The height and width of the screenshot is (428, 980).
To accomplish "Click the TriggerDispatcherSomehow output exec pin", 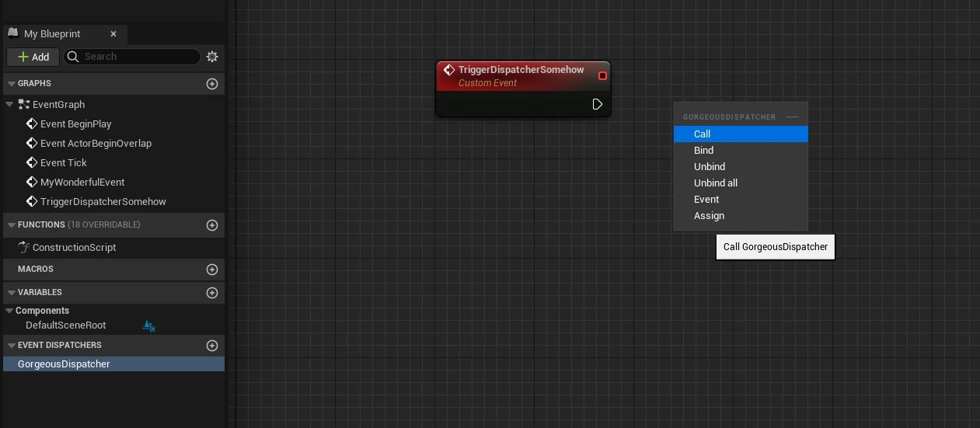I will (597, 104).
